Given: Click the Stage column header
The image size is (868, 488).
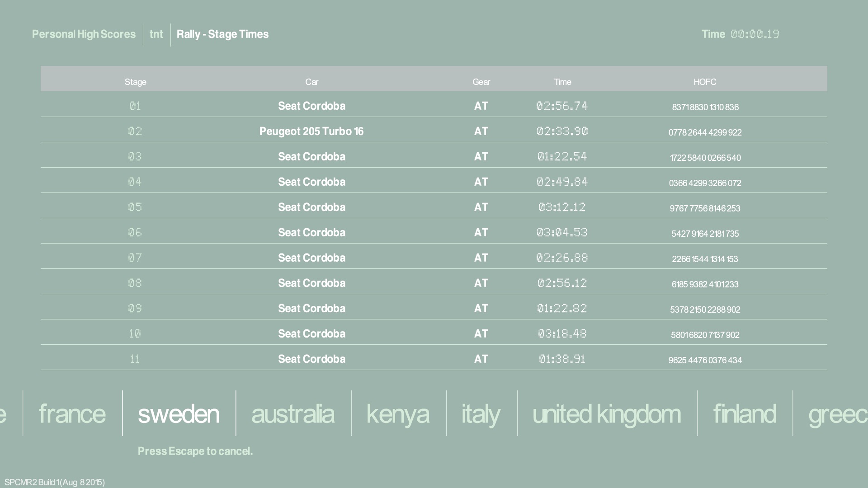Looking at the screenshot, I should (135, 82).
